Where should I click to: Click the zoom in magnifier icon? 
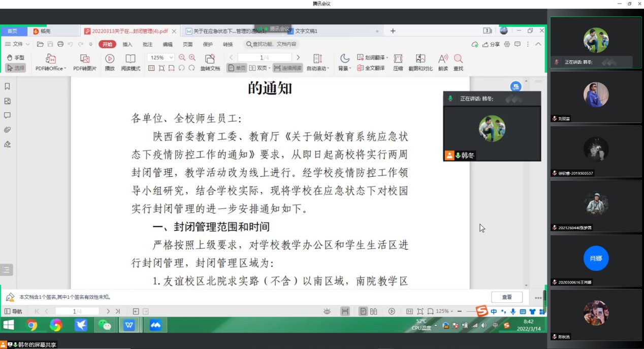point(192,57)
